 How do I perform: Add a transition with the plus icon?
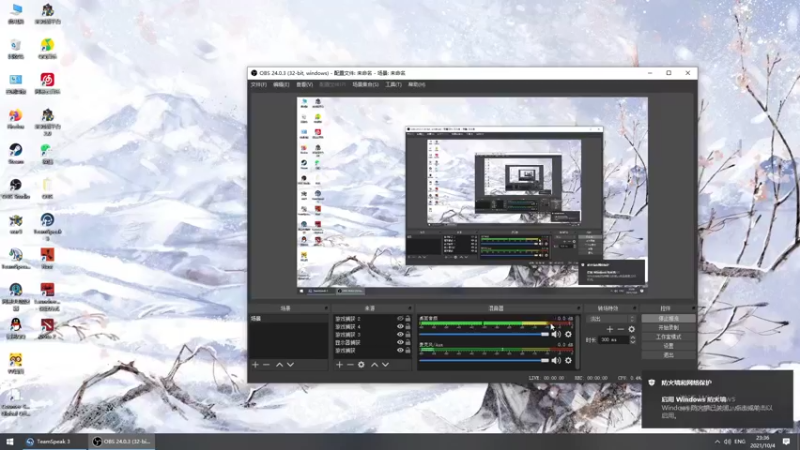(610, 329)
